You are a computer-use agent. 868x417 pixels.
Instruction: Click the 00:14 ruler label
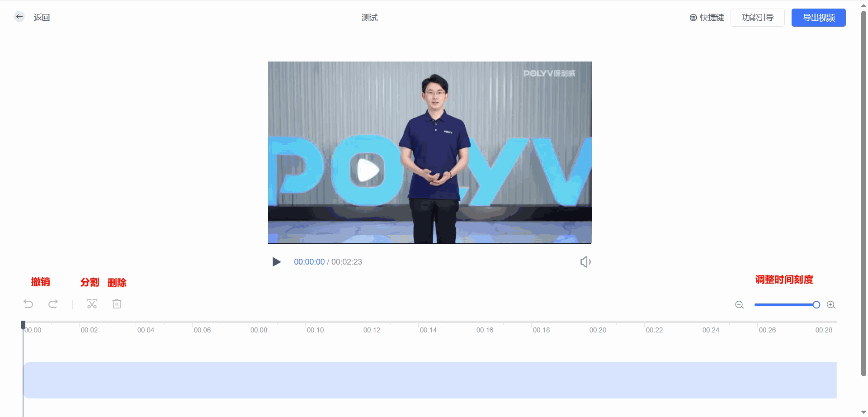tap(428, 330)
